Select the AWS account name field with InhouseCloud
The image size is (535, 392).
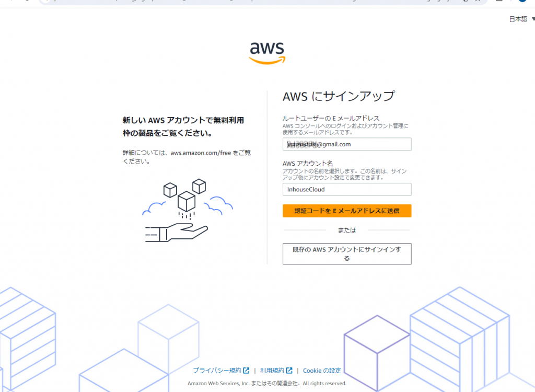[347, 190]
